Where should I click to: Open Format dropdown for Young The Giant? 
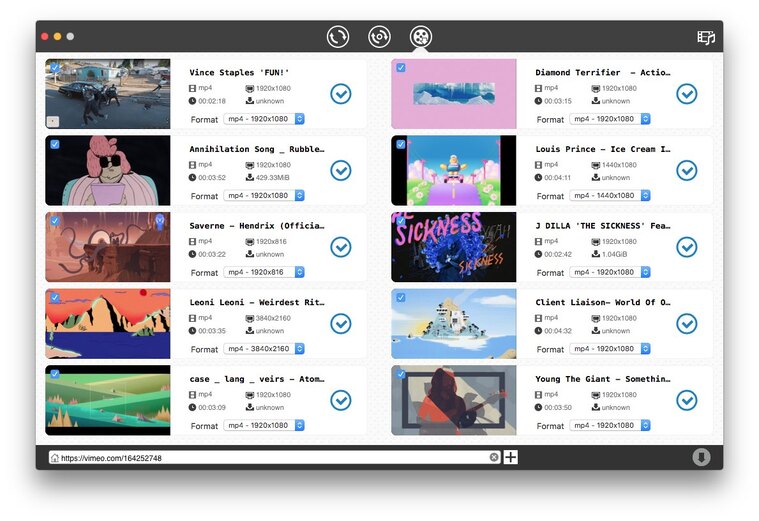610,425
